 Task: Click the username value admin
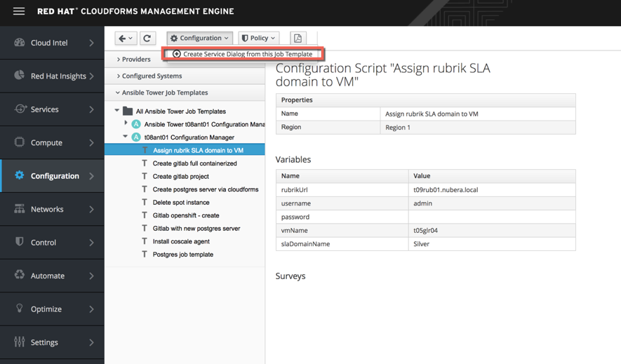(x=422, y=203)
